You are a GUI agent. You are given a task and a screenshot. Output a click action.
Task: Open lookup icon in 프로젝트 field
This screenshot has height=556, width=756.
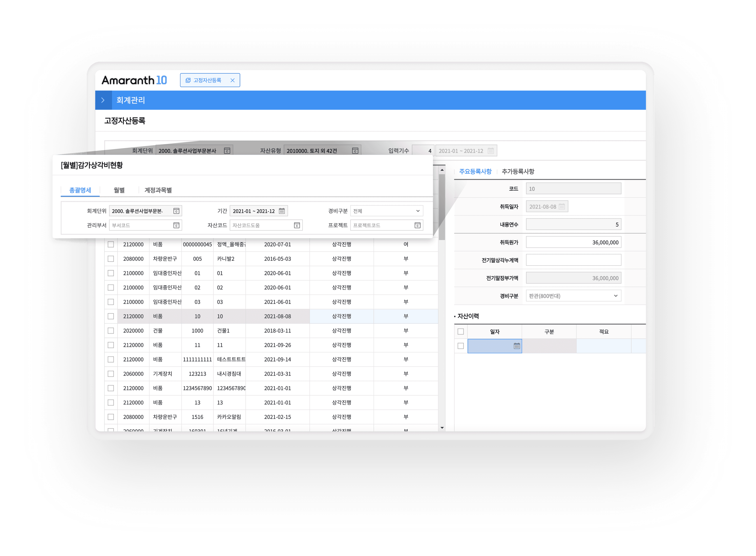[417, 226]
